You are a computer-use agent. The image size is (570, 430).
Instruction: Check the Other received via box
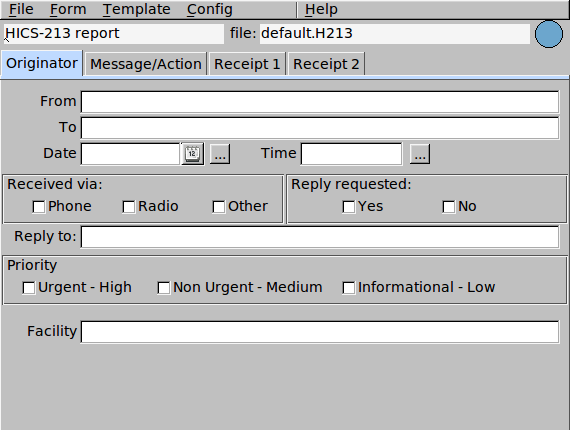click(218, 207)
